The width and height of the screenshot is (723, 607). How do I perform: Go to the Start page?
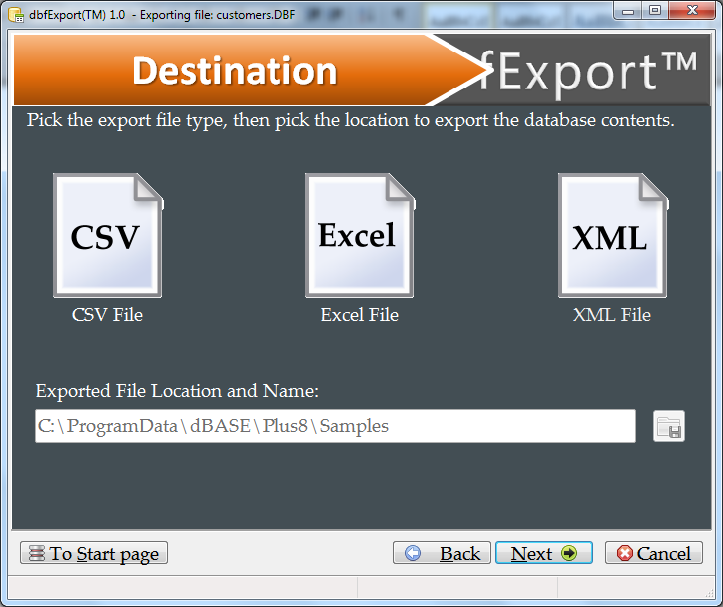pyautogui.click(x=94, y=553)
